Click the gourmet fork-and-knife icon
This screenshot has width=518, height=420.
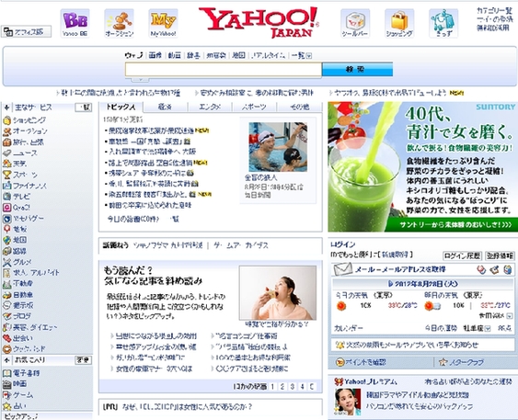pos(7,262)
